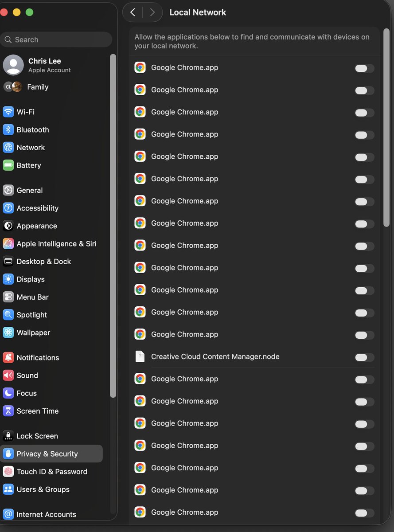The width and height of the screenshot is (394, 532).
Task: Open Wi-Fi settings from the sidebar icon
Action: [x=8, y=112]
